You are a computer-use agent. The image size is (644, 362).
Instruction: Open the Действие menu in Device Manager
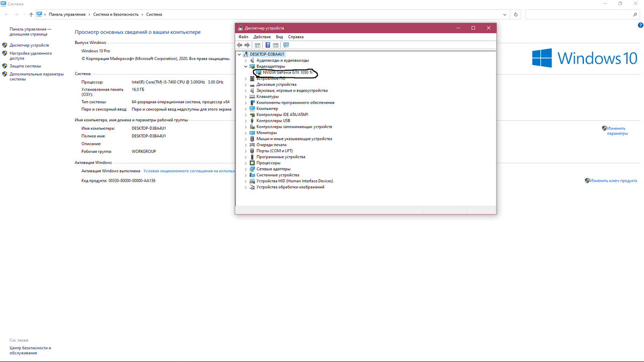(x=262, y=37)
